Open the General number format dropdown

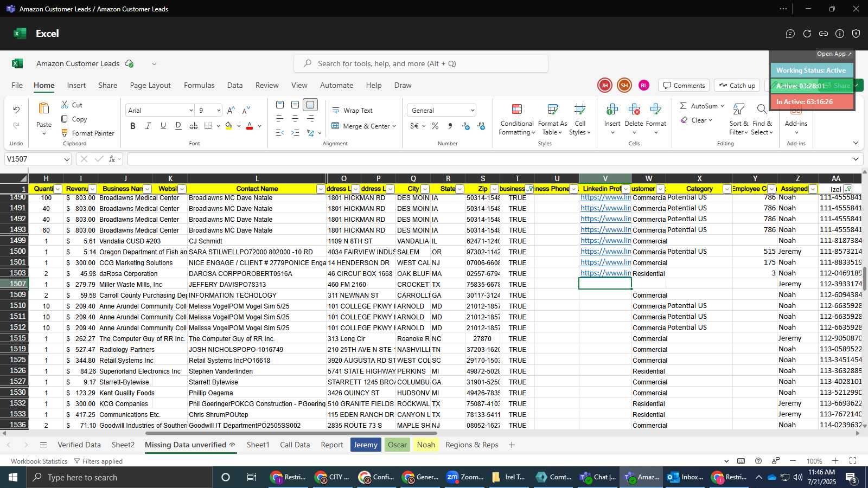(473, 110)
